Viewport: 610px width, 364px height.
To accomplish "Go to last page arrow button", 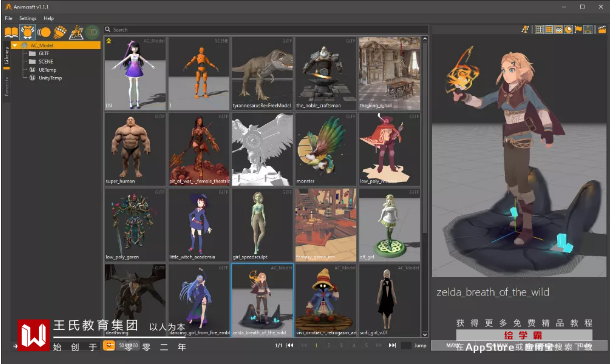I will click(393, 345).
